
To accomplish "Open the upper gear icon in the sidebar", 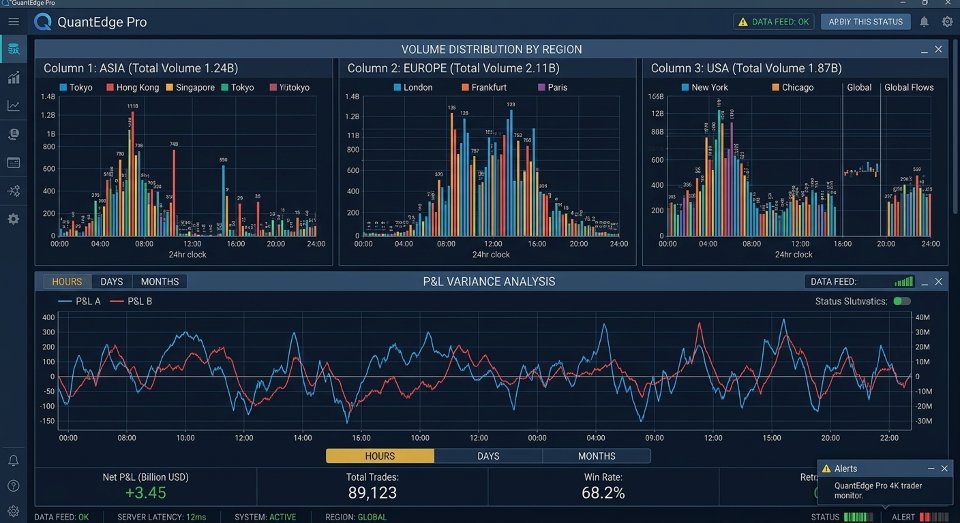I will (x=13, y=219).
